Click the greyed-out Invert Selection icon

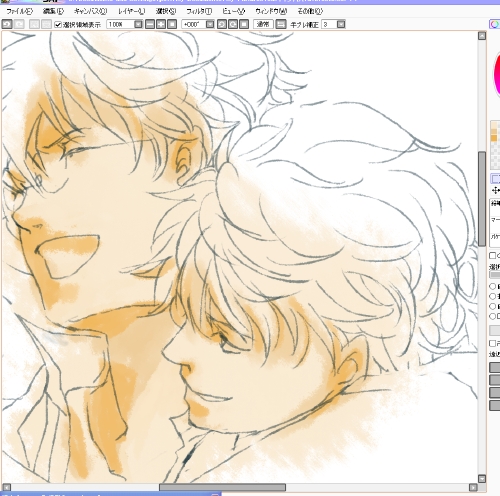tap(46, 24)
